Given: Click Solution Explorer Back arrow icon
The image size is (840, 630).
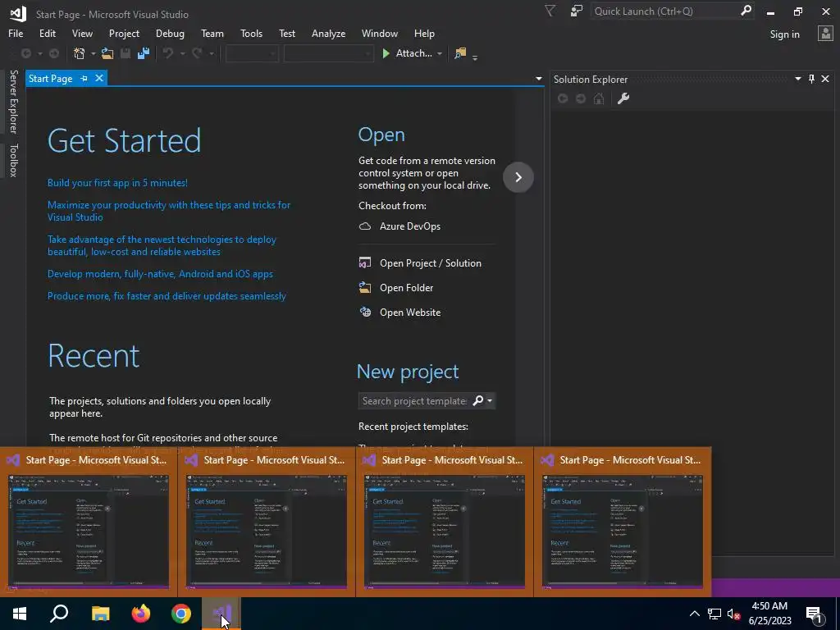Looking at the screenshot, I should (x=563, y=98).
